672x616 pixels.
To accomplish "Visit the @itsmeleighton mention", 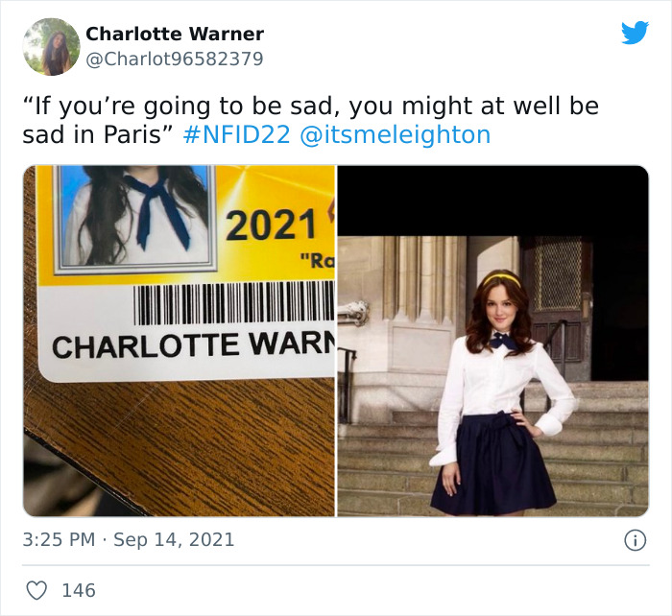I will pyautogui.click(x=396, y=134).
